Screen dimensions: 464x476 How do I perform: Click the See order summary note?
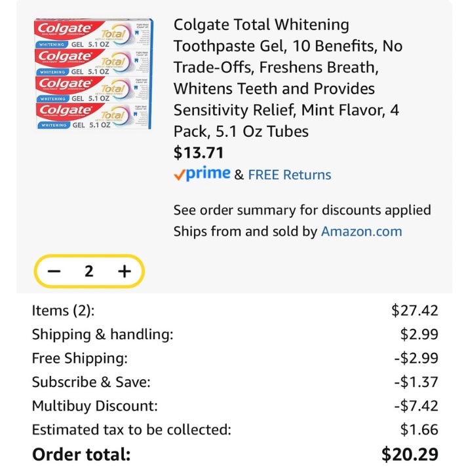pos(302,210)
